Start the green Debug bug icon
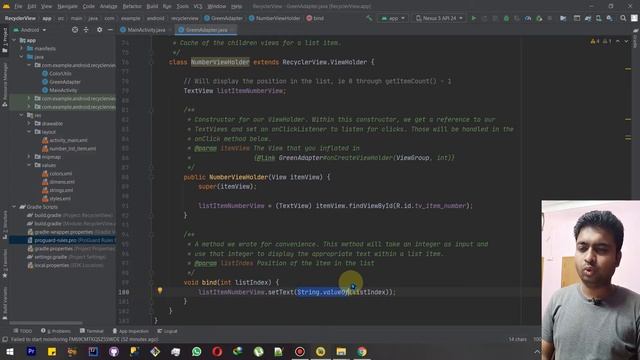Image resolution: width=640 pixels, height=360 pixels. tap(506, 18)
